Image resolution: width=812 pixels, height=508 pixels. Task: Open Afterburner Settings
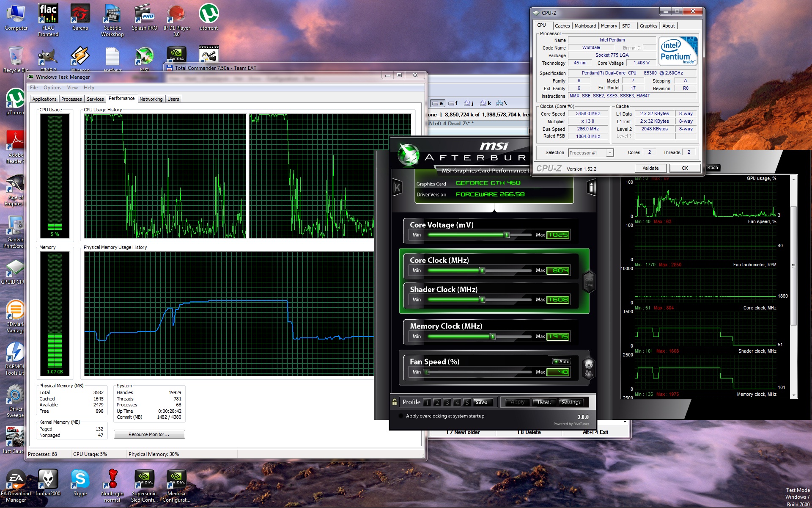click(x=571, y=402)
